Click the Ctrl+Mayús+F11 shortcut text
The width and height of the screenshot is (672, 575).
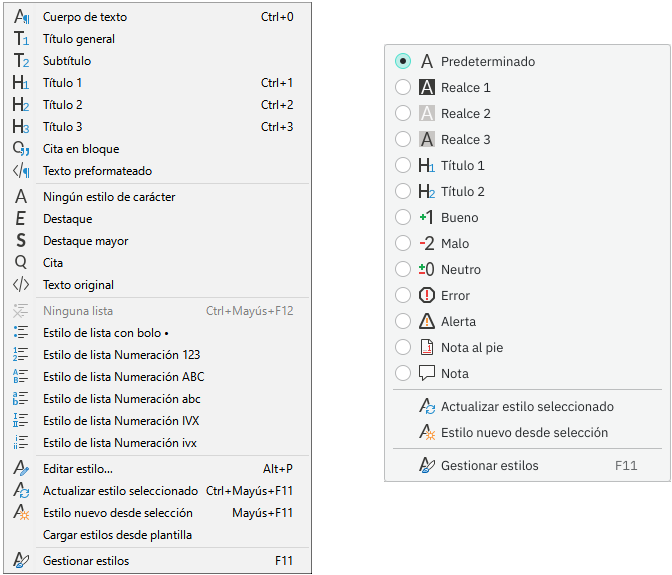coord(249,491)
